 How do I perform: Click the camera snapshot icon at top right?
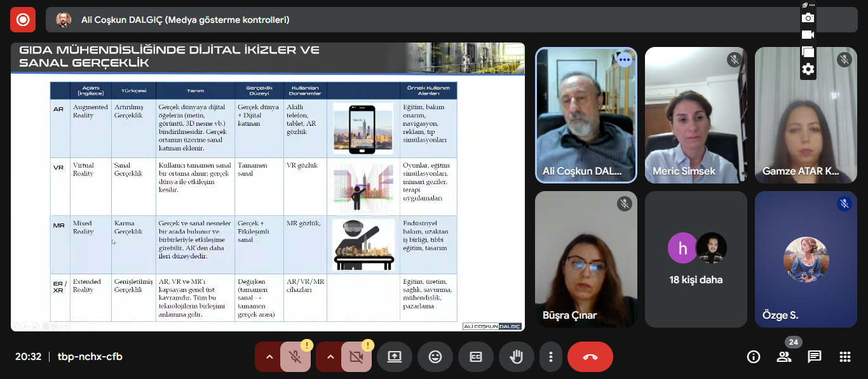[808, 18]
